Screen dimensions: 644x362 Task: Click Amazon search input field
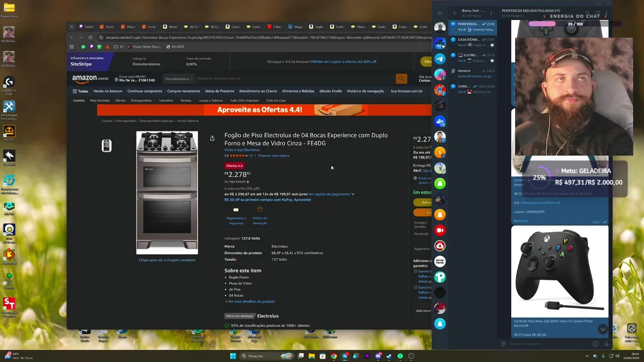[294, 78]
